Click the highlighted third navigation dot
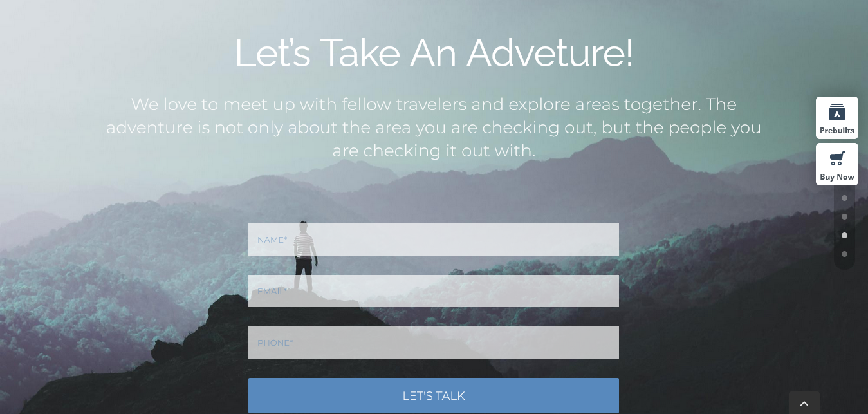This screenshot has width=868, height=414. [844, 236]
